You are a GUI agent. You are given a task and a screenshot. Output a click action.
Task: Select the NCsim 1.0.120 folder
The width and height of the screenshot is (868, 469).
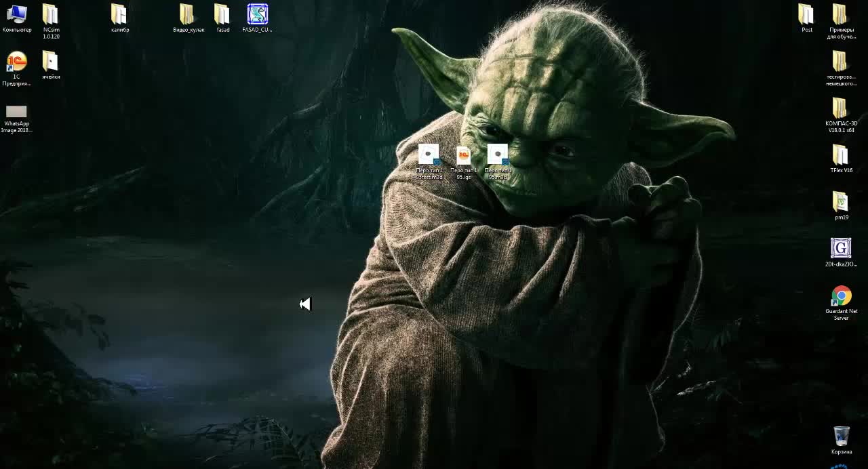pyautogui.click(x=51, y=22)
